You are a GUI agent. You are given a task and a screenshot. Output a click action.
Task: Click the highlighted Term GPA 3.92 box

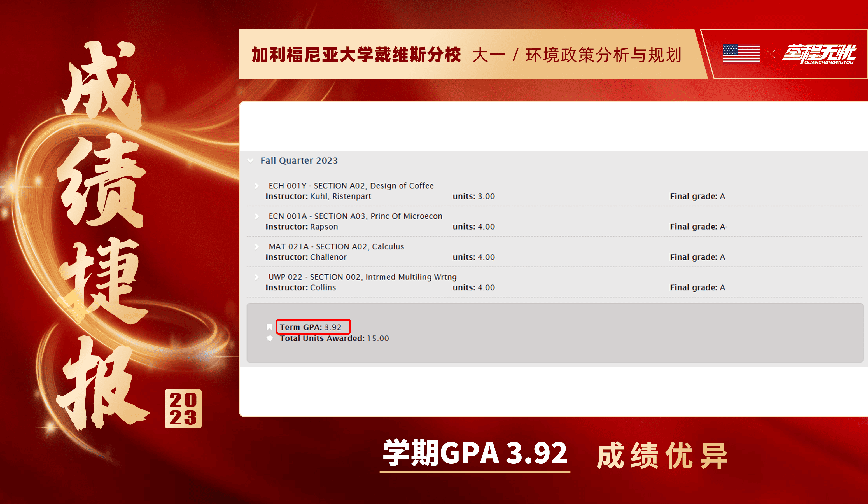coord(313,326)
